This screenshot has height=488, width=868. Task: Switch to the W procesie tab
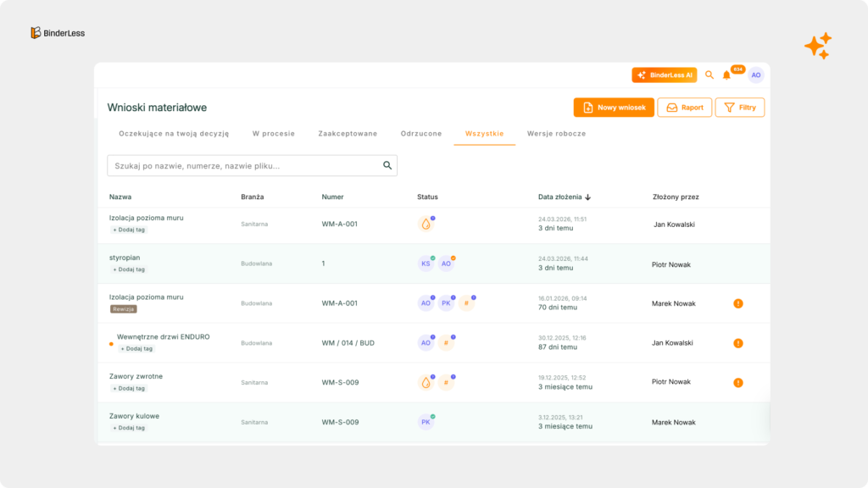point(274,134)
